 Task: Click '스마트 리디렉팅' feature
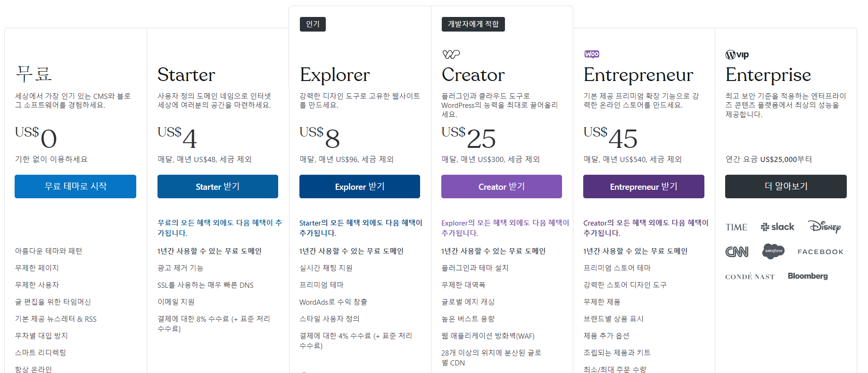pyautogui.click(x=41, y=353)
